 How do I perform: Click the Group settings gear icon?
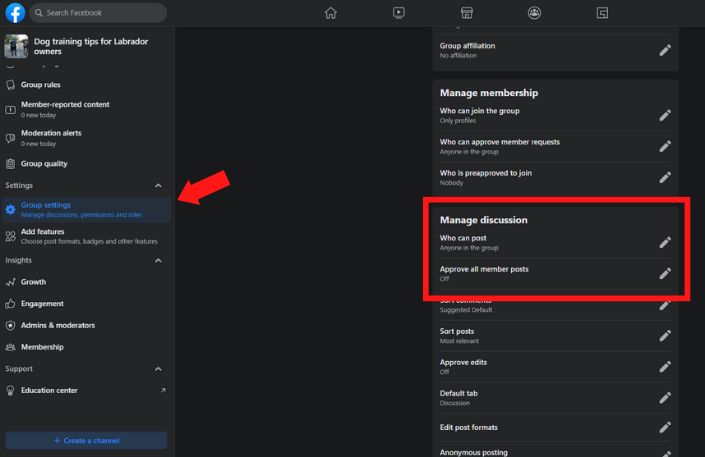[10, 210]
